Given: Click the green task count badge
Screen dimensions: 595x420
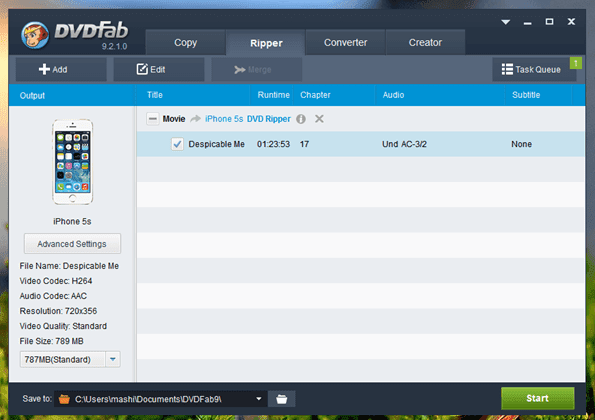Looking at the screenshot, I should coord(576,63).
